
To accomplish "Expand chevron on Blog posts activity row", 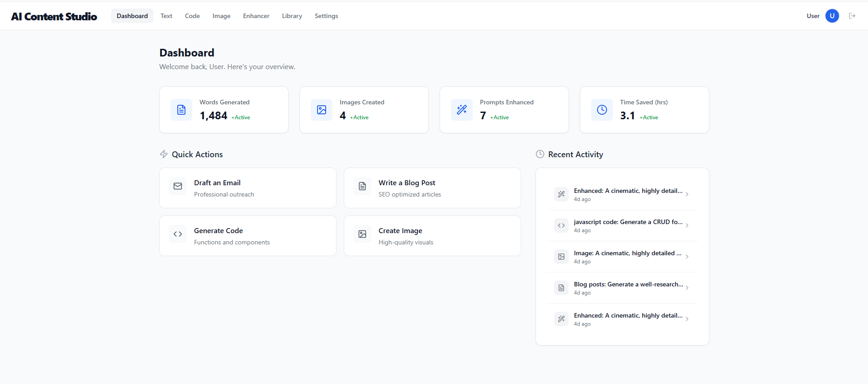I will click(x=687, y=288).
